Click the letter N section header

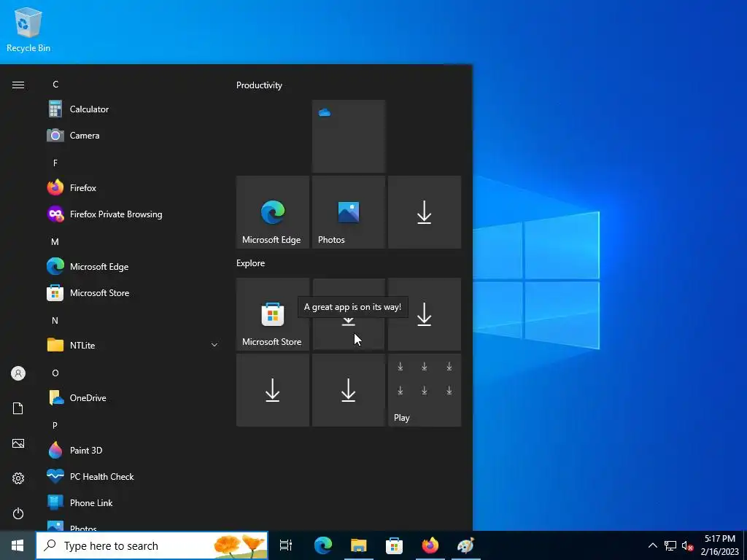tap(55, 321)
